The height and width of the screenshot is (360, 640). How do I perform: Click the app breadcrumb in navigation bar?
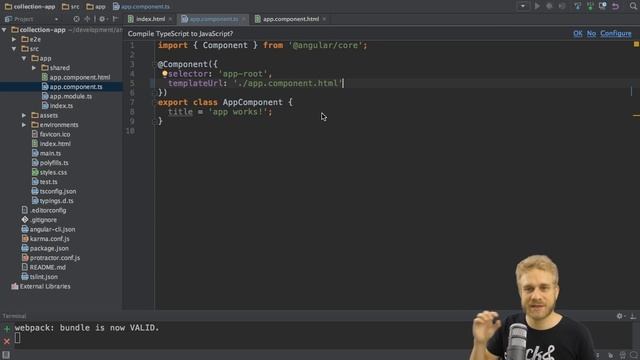tap(96, 7)
